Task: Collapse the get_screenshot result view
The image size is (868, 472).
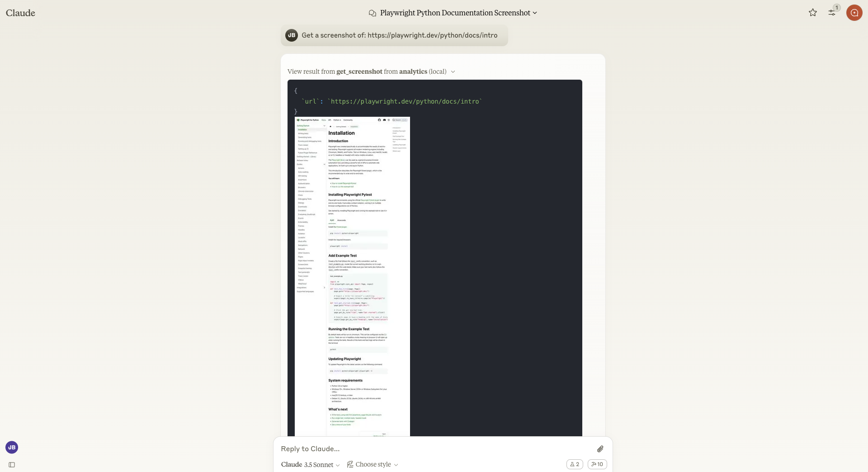Action: [453, 72]
